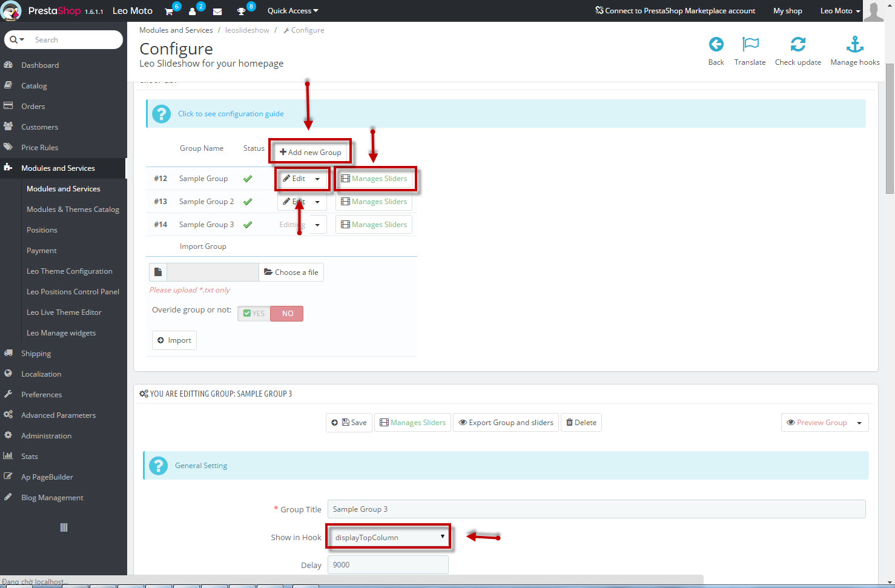
Task: Click the General Setting question mark icon
Action: (x=158, y=466)
